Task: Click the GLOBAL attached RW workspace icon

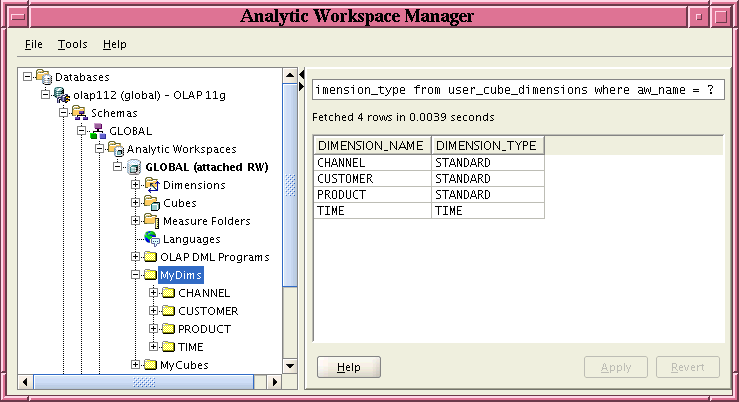Action: (134, 167)
